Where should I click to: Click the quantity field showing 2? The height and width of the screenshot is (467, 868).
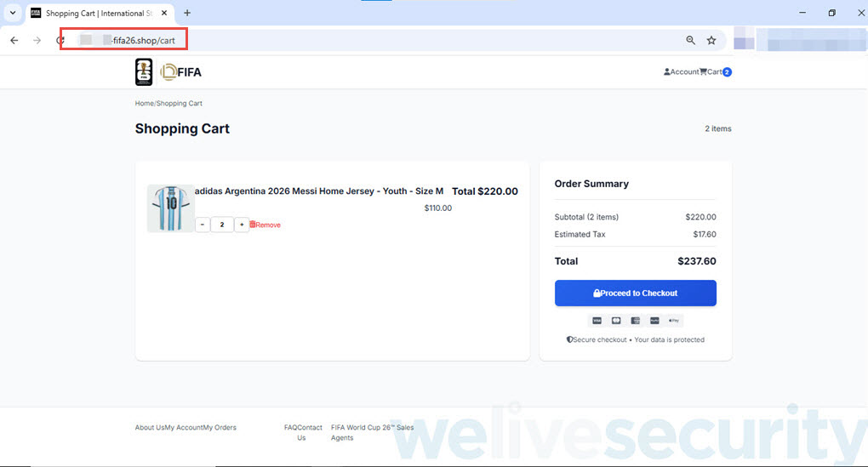tap(222, 225)
